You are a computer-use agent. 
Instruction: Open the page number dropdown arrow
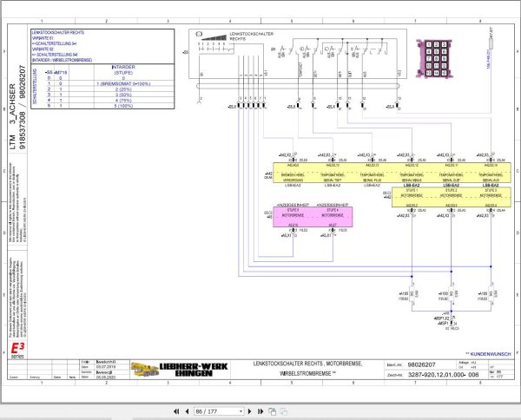pyautogui.click(x=241, y=411)
